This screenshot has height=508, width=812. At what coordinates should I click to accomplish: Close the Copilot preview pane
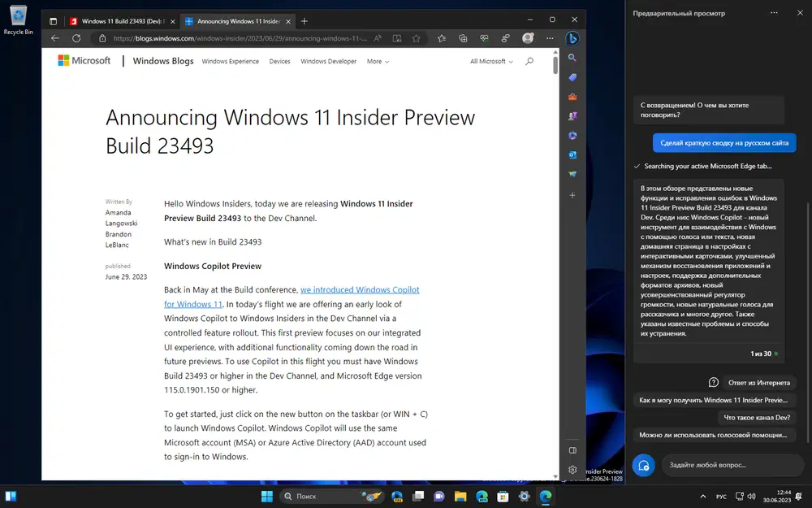pyautogui.click(x=800, y=13)
